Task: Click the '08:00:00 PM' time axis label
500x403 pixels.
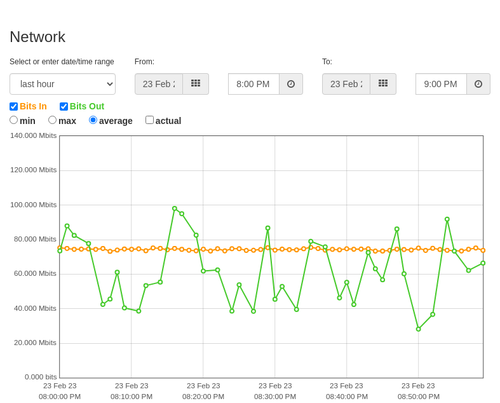Action: click(x=60, y=397)
